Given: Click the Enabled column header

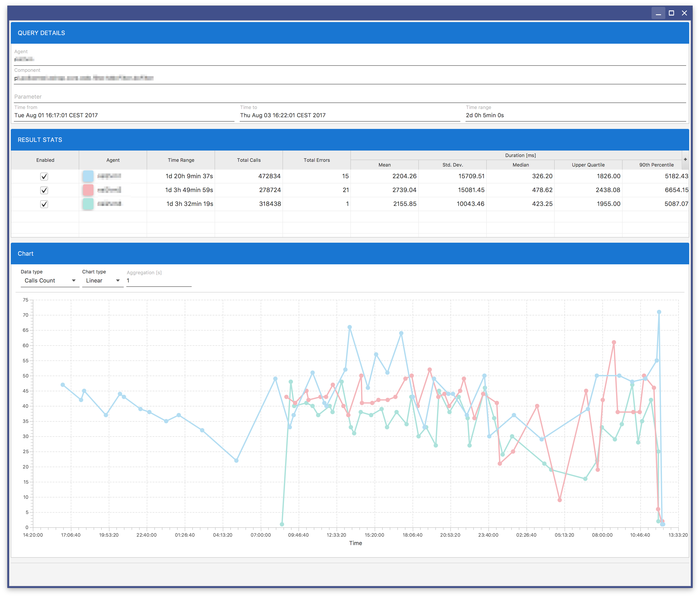Looking at the screenshot, I should tap(45, 160).
